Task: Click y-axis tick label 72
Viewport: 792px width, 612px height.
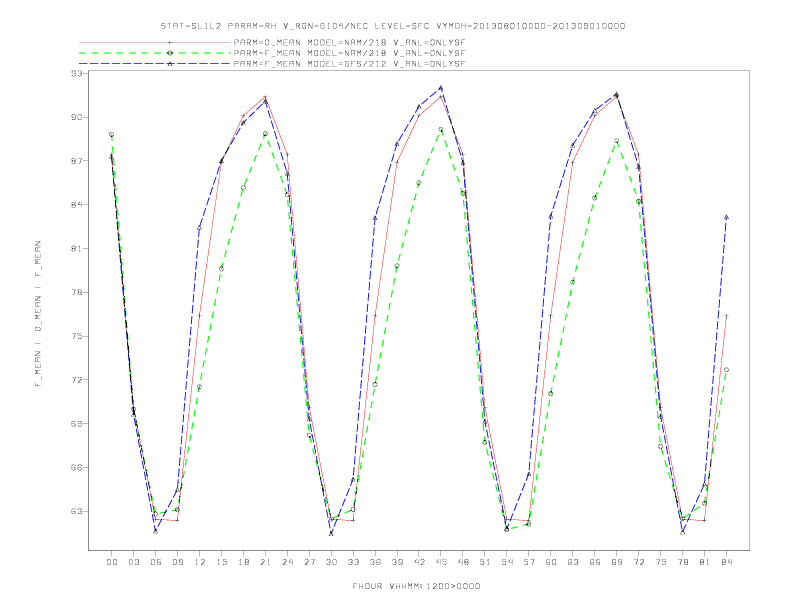Action: click(77, 380)
